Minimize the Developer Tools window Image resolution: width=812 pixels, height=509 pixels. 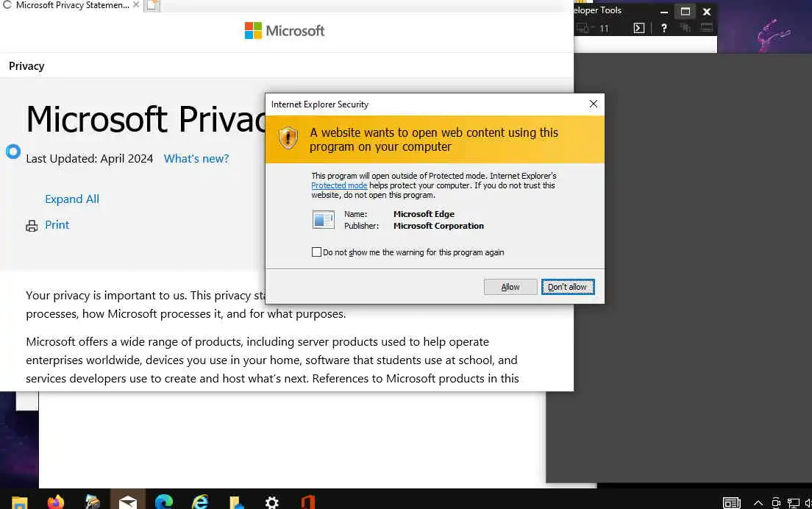click(x=664, y=11)
